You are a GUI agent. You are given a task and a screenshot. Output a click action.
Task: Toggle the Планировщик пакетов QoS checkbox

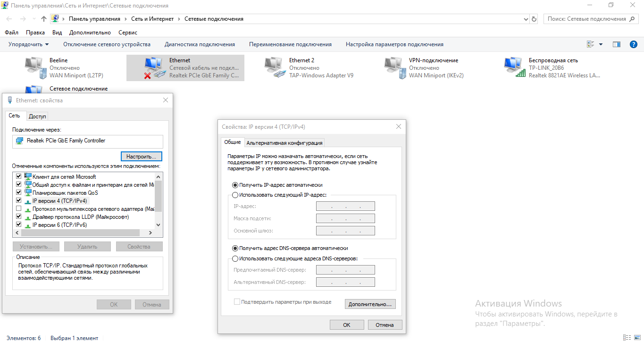pos(18,192)
